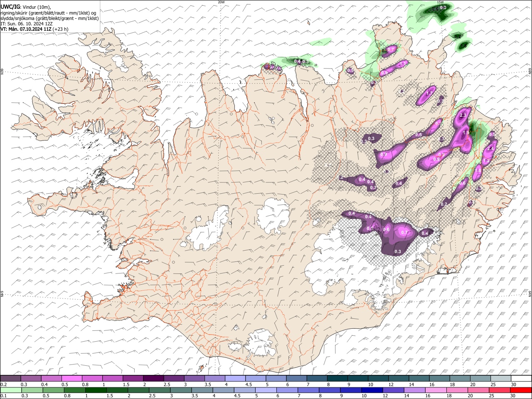Viewport: 532px width, 399px height.
Task: Select the 1.5 swatch in the bottom legend row
Action: pyautogui.click(x=117, y=390)
